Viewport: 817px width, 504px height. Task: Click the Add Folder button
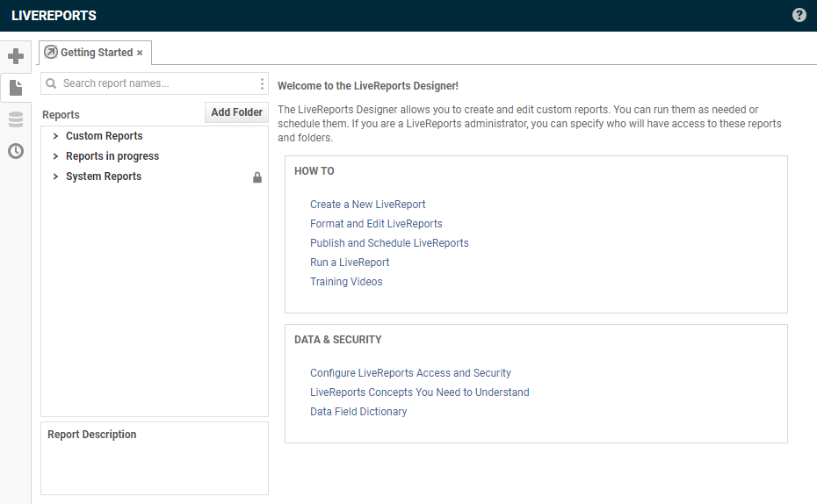click(x=236, y=112)
